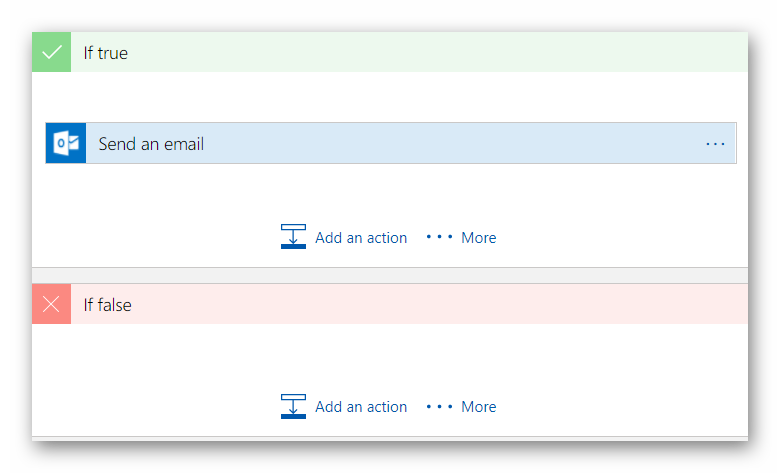This screenshot has height=473, width=780.
Task: Click the red X icon of If false
Action: click(x=51, y=304)
